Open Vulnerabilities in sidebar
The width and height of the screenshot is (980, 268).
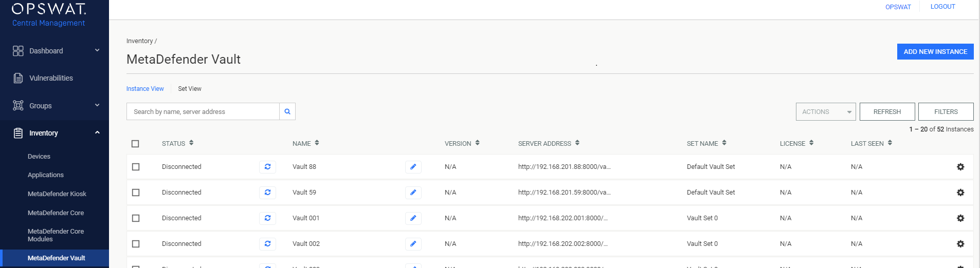(x=51, y=78)
